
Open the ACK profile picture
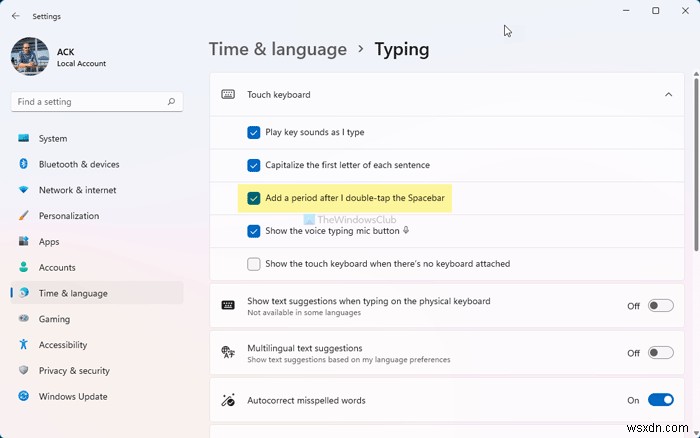pos(30,56)
